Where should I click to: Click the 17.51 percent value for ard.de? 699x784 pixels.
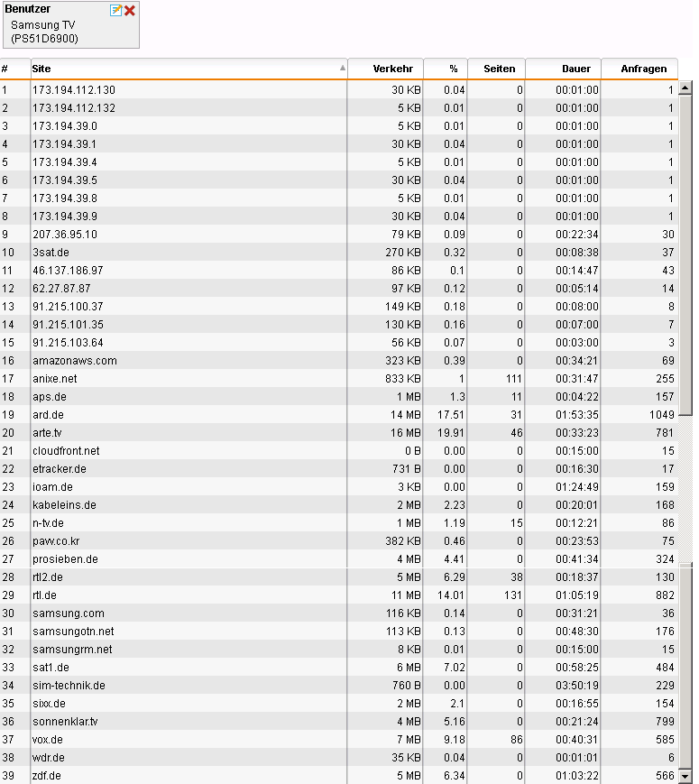(x=451, y=414)
